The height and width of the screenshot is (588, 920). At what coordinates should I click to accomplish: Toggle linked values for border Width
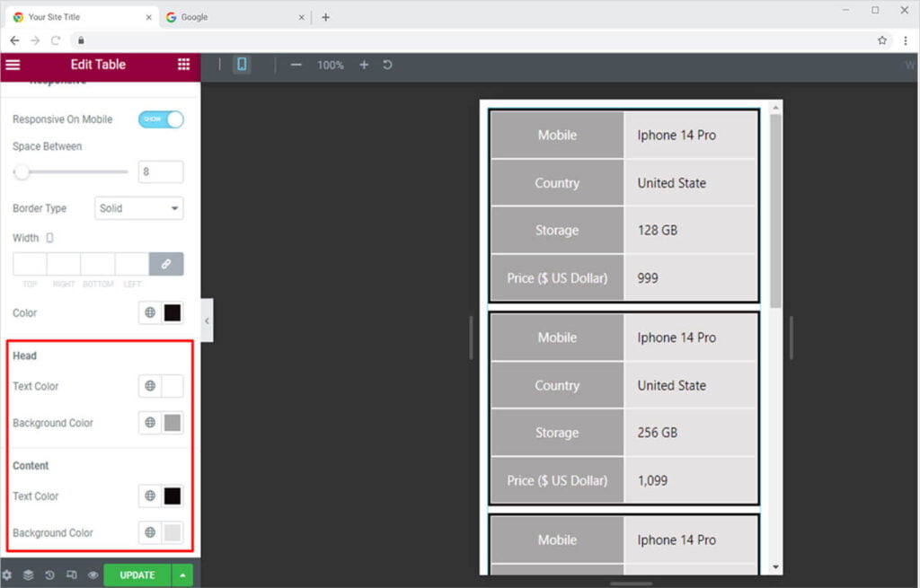pyautogui.click(x=166, y=264)
